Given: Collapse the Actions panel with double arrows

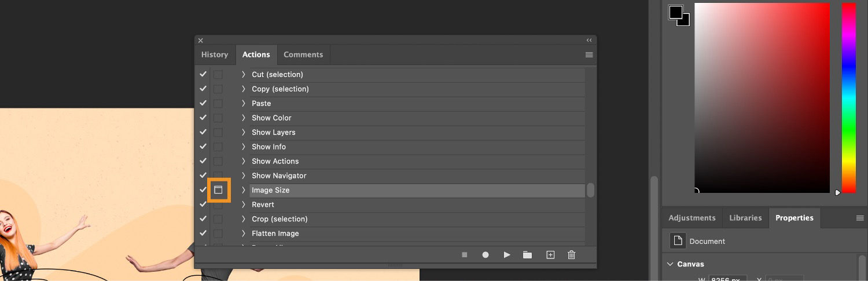Looking at the screenshot, I should 589,41.
